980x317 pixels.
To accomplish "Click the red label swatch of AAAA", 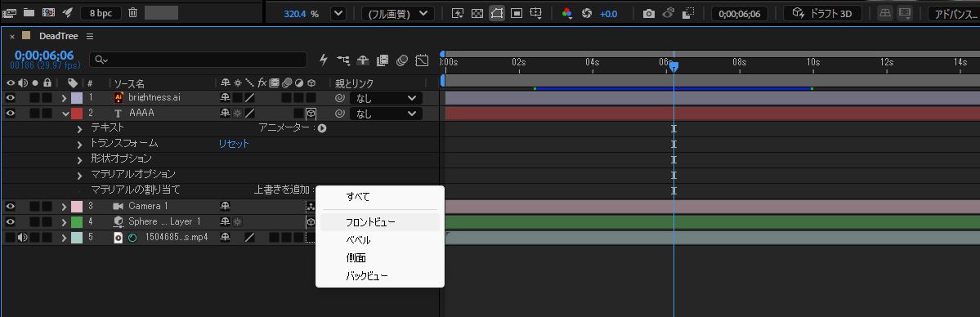I will (77, 114).
